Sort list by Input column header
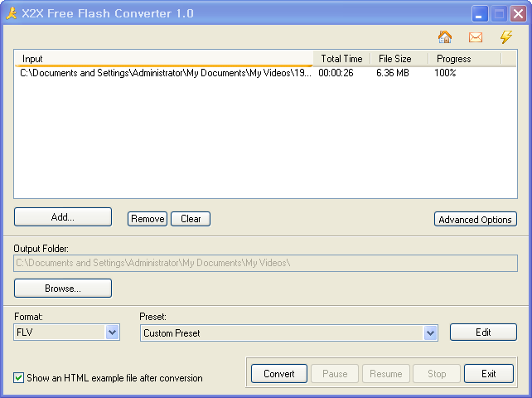 164,59
